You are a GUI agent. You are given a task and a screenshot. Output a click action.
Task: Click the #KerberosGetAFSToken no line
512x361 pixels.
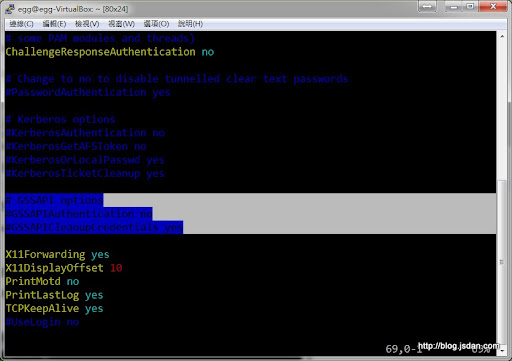(x=76, y=146)
